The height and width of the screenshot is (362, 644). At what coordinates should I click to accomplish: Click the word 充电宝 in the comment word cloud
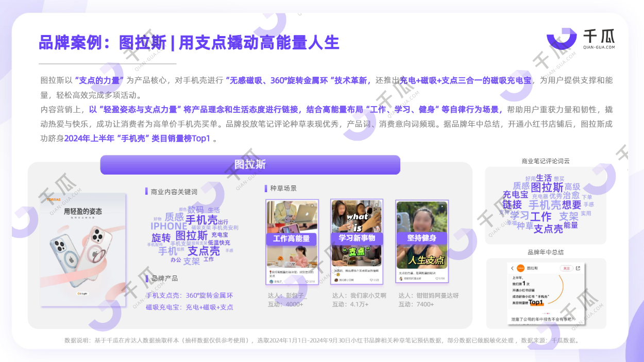coord(515,195)
